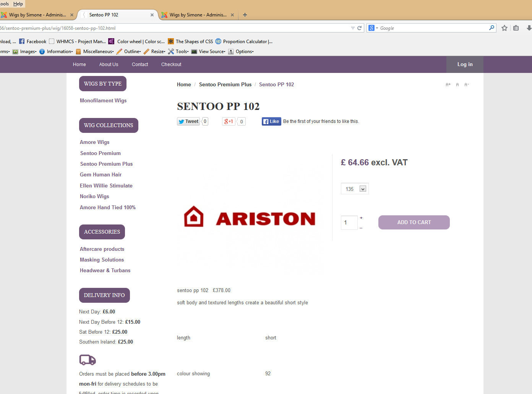Open the Options developer toolbar menu
Viewport: 532px width, 394px height.
(241, 52)
